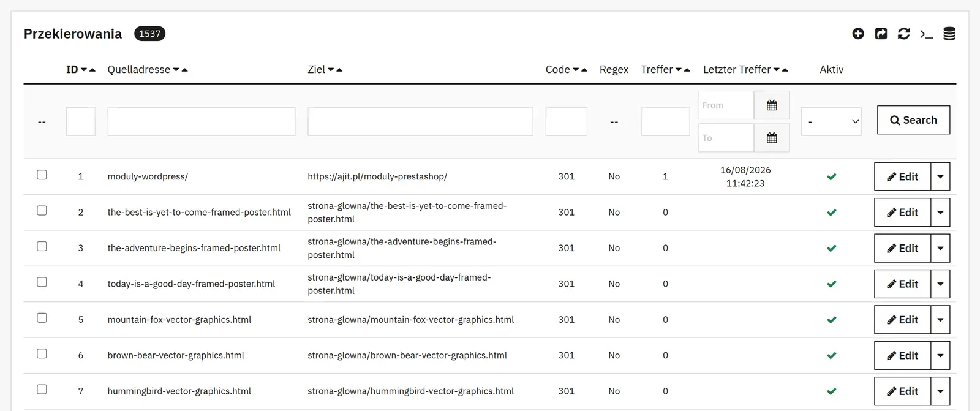Viewport: 980px width, 411px height.
Task: Select checkbox for redirect ID 1
Action: click(42, 175)
